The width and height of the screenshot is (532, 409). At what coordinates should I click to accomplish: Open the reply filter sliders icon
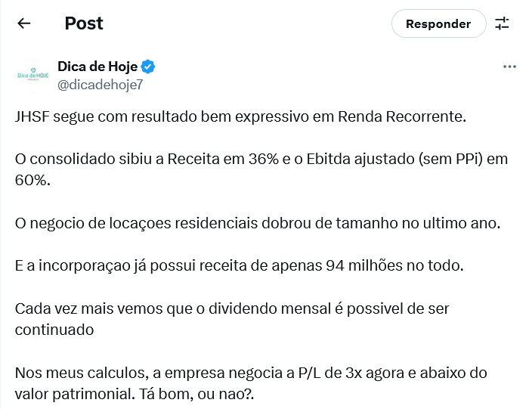[x=502, y=23]
